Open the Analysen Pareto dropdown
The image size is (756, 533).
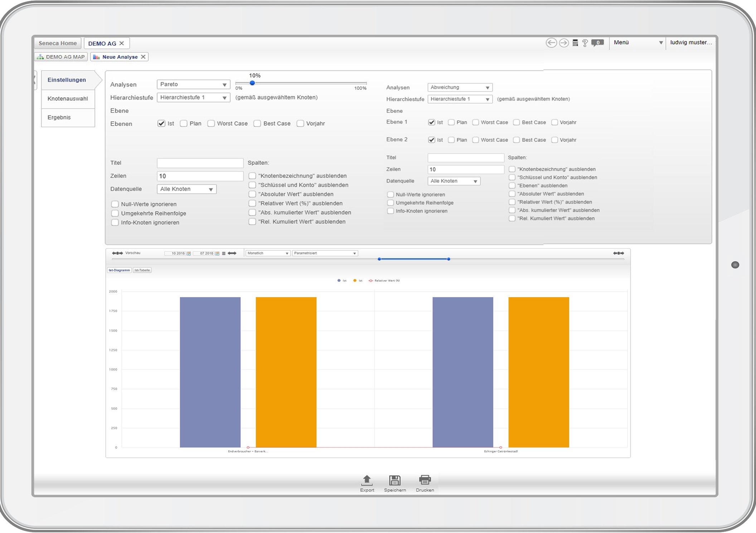coord(193,84)
